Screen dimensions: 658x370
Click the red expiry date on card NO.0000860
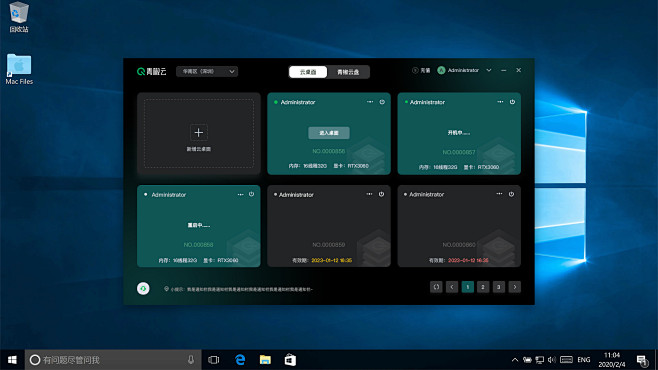tap(468, 261)
